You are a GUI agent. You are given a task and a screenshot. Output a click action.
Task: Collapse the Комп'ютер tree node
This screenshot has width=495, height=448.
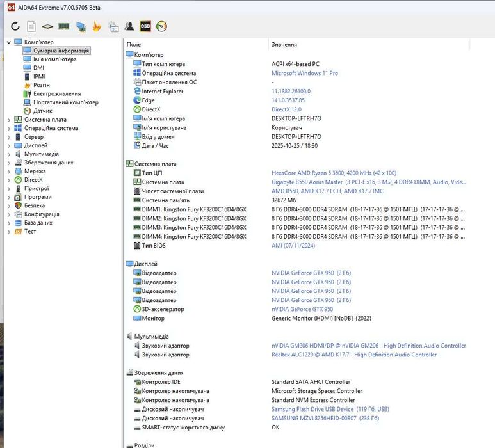(9, 42)
